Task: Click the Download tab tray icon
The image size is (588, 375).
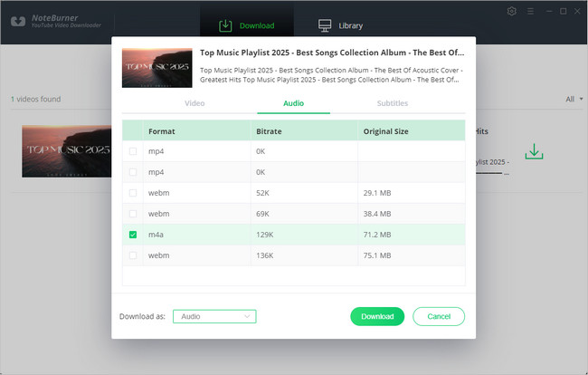Action: point(226,25)
